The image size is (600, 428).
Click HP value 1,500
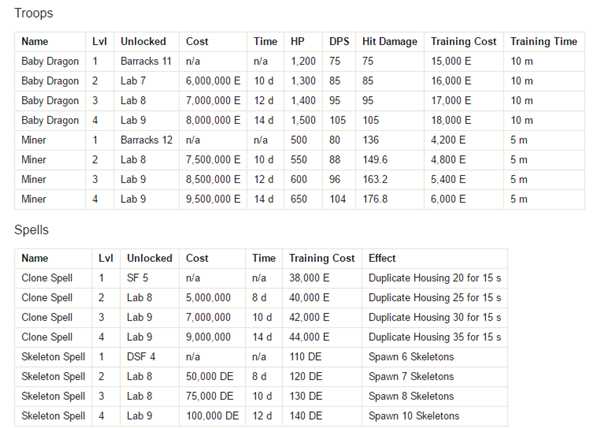(303, 120)
